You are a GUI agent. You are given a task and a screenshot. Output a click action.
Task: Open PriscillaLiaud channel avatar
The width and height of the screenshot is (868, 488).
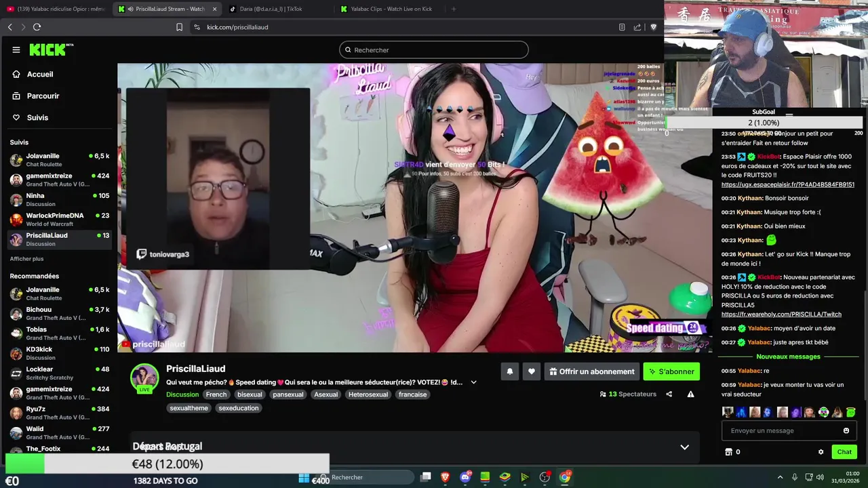144,378
